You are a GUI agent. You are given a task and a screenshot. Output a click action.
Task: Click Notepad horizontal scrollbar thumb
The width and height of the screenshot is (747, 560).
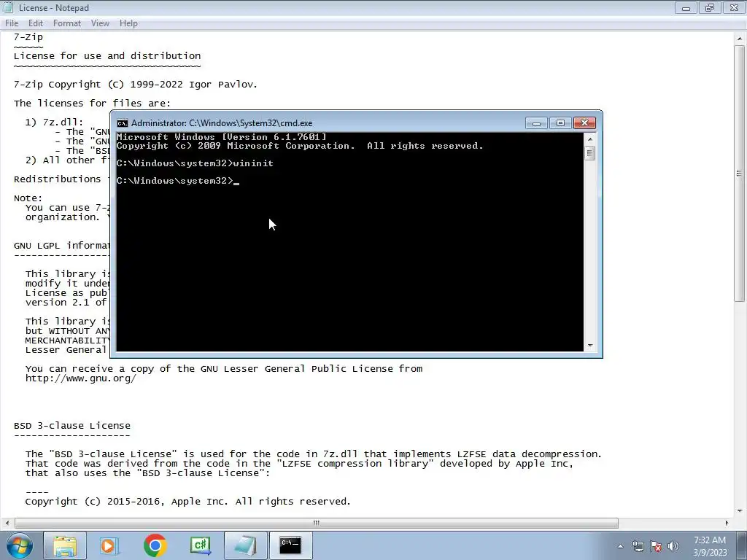[317, 523]
